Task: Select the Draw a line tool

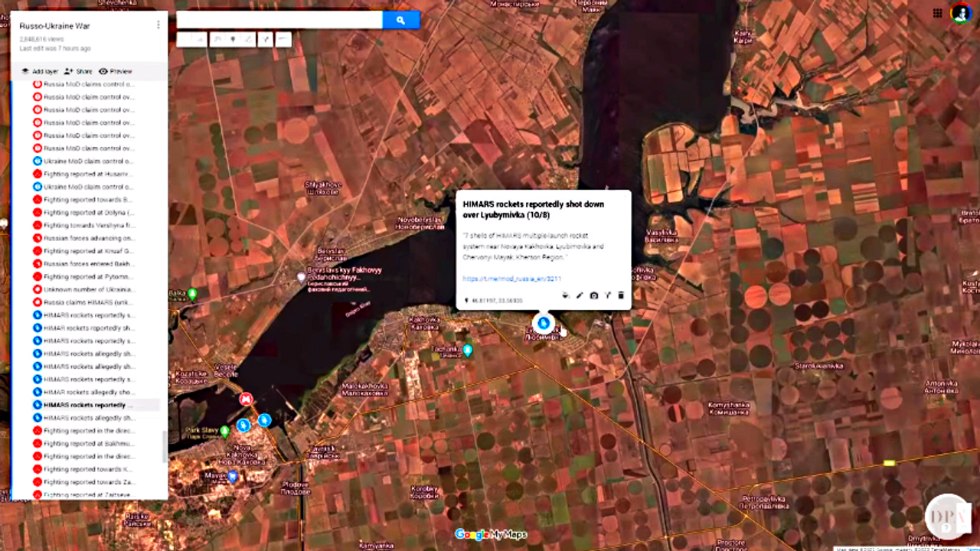Action: pyautogui.click(x=250, y=39)
